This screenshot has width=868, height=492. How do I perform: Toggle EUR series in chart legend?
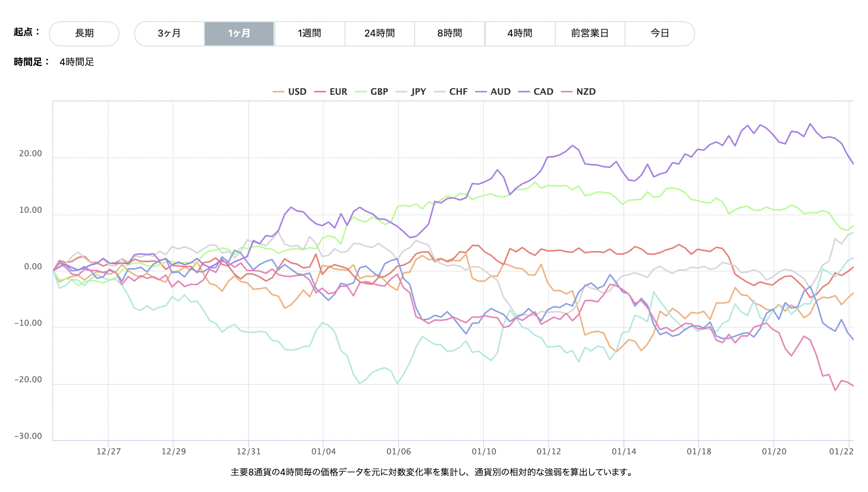(x=331, y=92)
